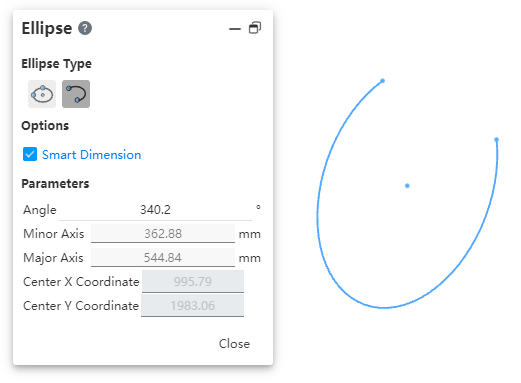Toggle the Smart Dimension checkbox
521x383 pixels.
[x=30, y=154]
